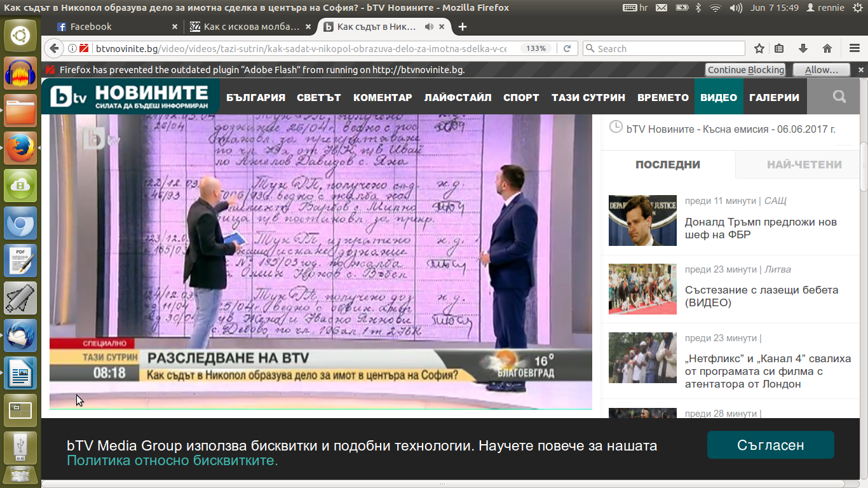Show bookmarks list icon in toolbar
Viewport: 868px width, 488px height.
point(779,48)
